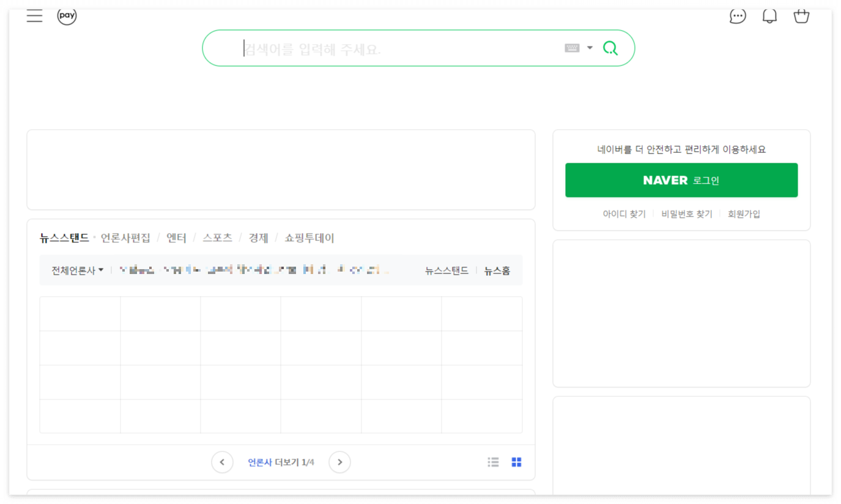Open the 아이디 찾기 link
This screenshot has height=504, width=841.
[x=624, y=214]
